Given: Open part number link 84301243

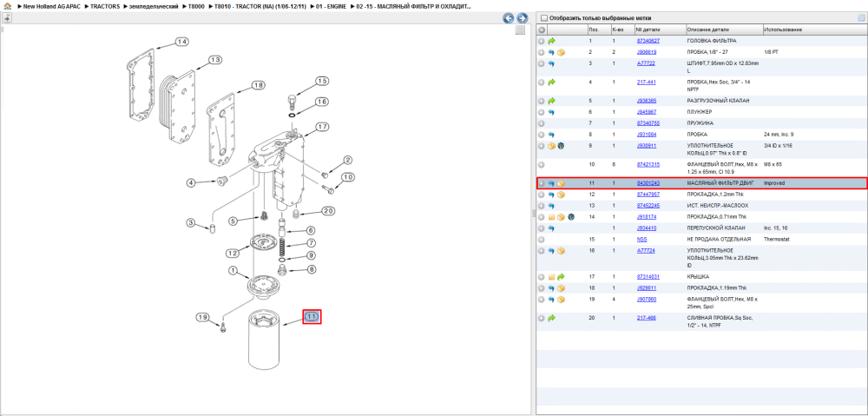Looking at the screenshot, I should [x=648, y=182].
